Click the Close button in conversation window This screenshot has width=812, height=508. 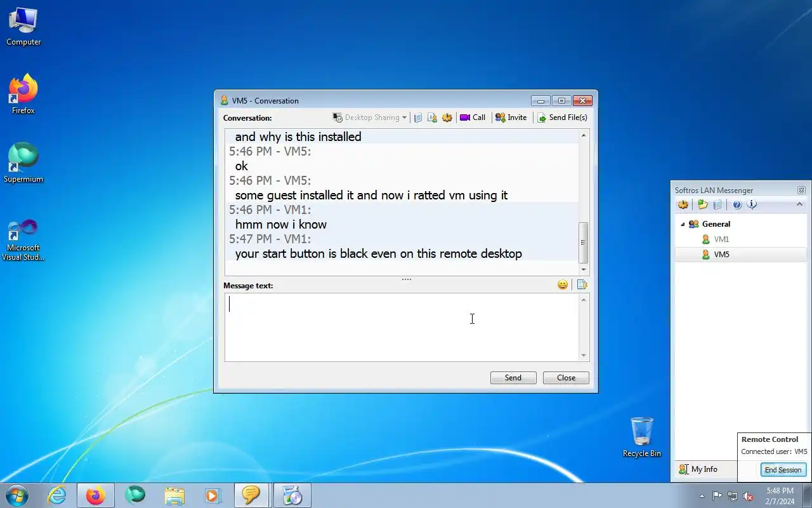pos(566,378)
